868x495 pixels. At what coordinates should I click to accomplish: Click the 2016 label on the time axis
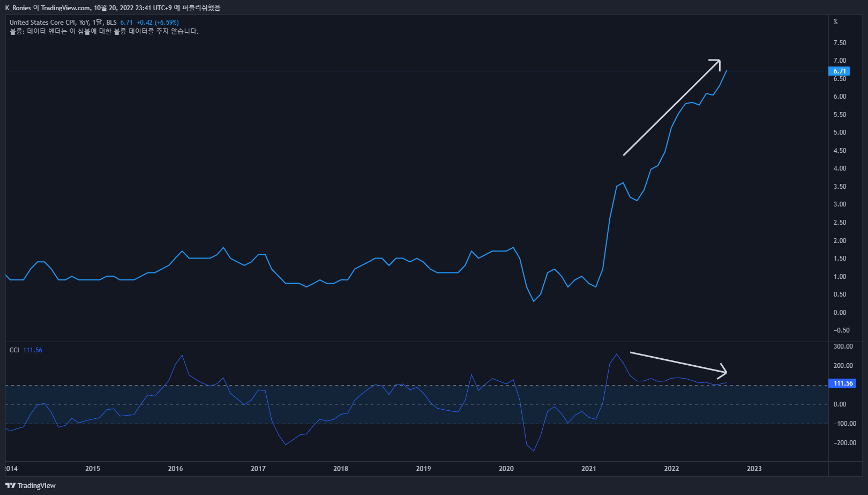175,469
